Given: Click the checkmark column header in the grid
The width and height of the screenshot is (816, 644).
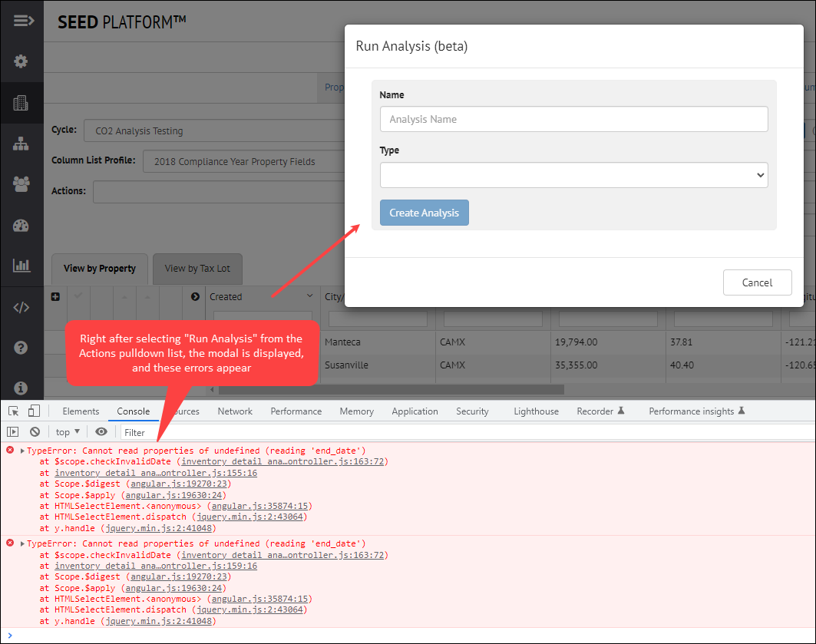Looking at the screenshot, I should [x=78, y=296].
